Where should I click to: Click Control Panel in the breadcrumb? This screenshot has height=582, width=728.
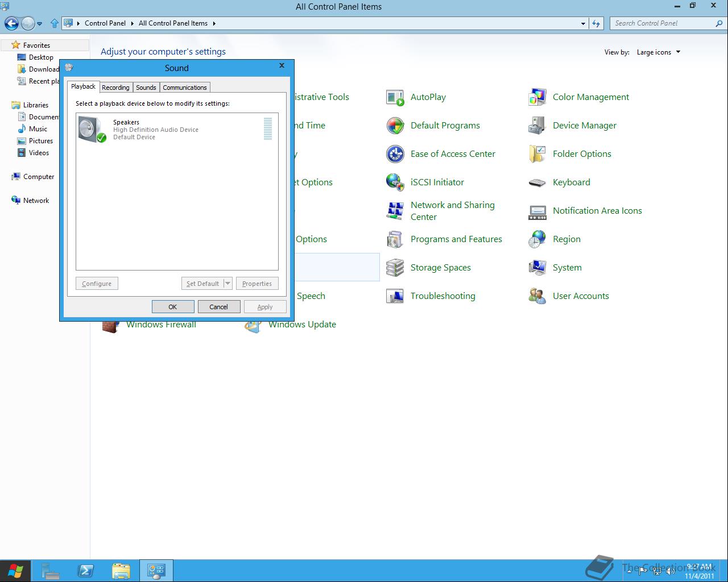pyautogui.click(x=105, y=23)
